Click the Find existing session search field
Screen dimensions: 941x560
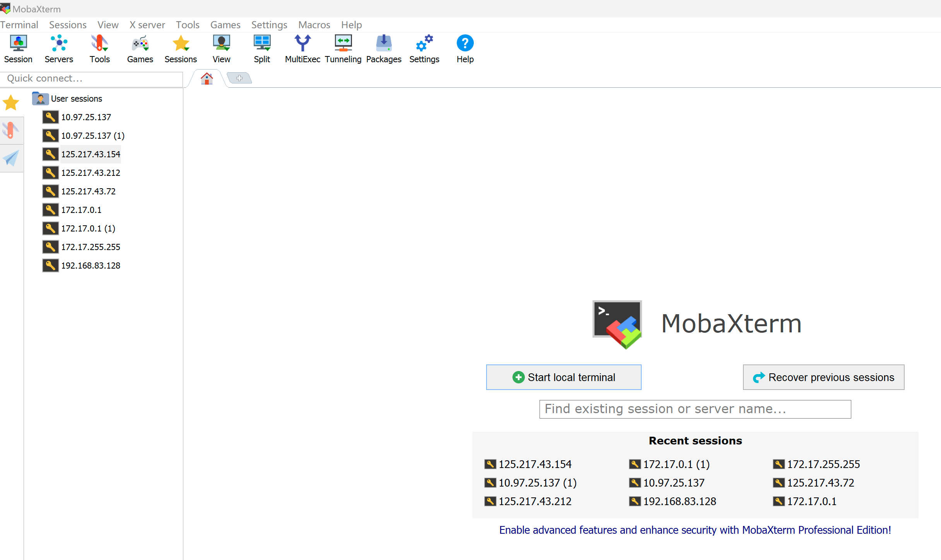[x=695, y=409]
